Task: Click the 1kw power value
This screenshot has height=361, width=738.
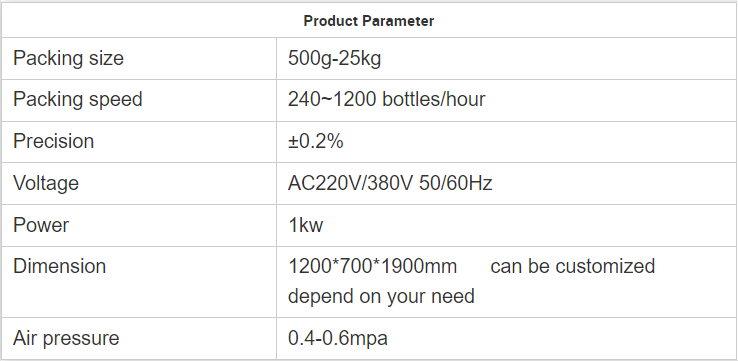Action: pos(305,225)
